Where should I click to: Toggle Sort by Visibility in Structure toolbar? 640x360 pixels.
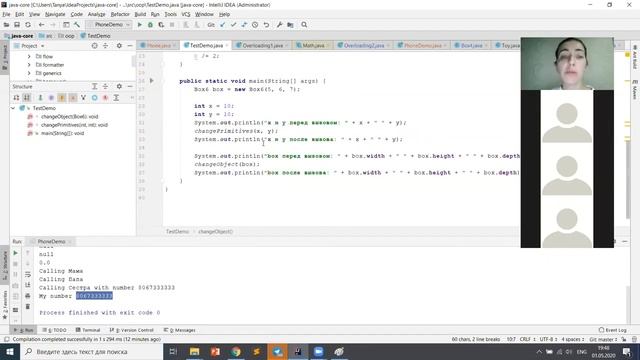(16, 98)
